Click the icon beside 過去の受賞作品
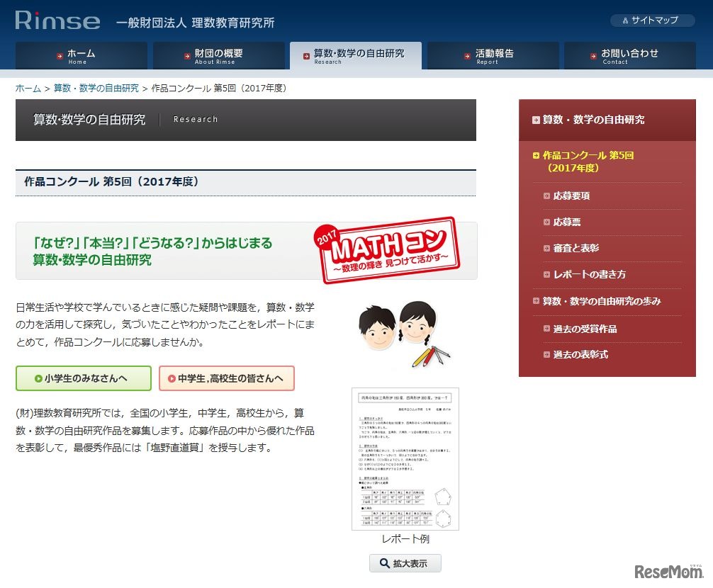Viewport: 713px width, 588px height. [546, 329]
